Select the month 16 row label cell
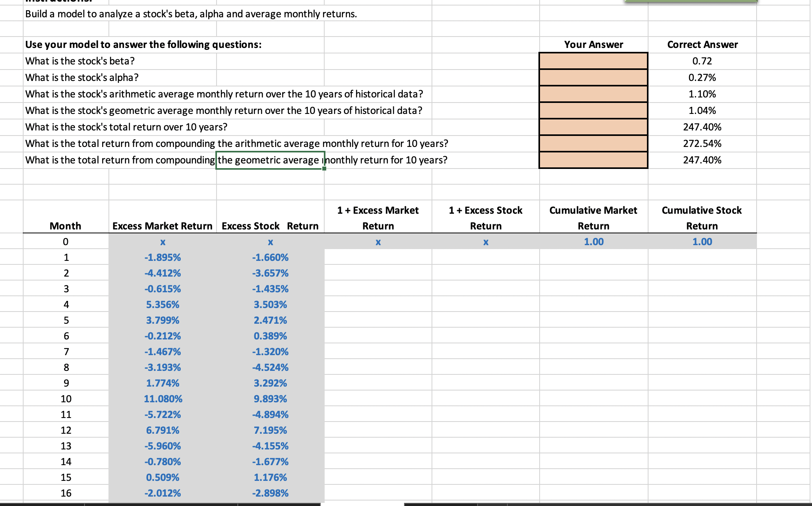 tap(66, 493)
